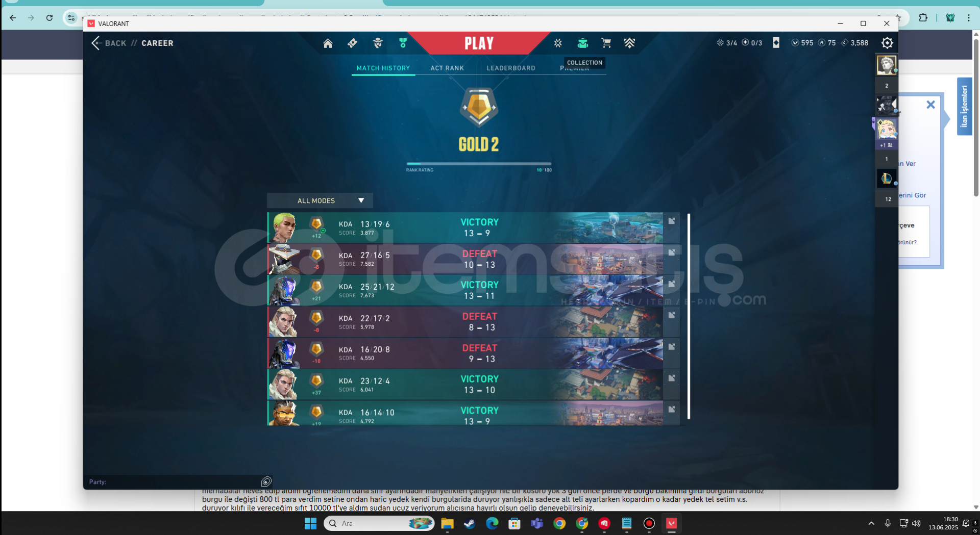Select the dark character avatar in friends sidebar
Image resolution: width=980 pixels, height=535 pixels.
887,105
